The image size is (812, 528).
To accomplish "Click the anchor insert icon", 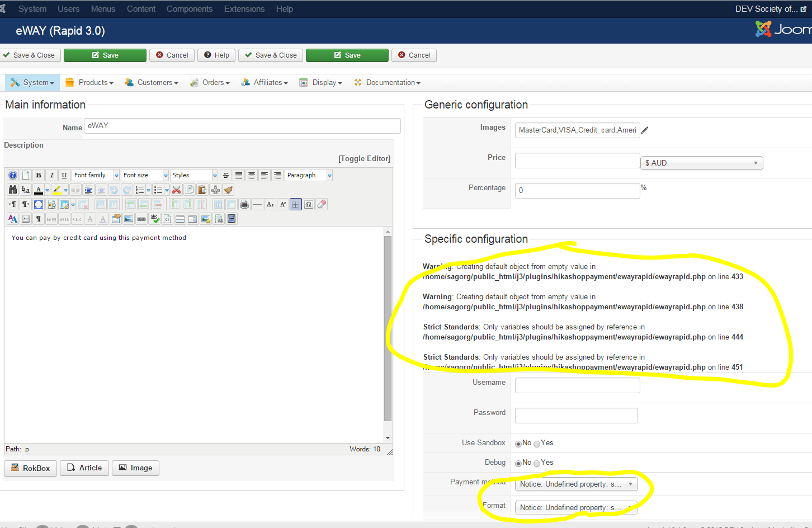I will click(215, 190).
